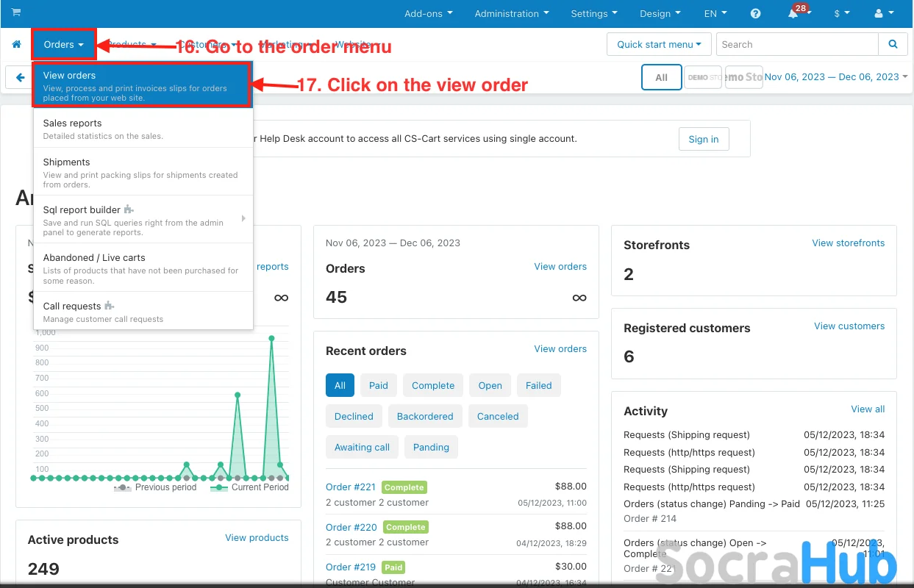Open the Quick start menu dropdown

(659, 44)
